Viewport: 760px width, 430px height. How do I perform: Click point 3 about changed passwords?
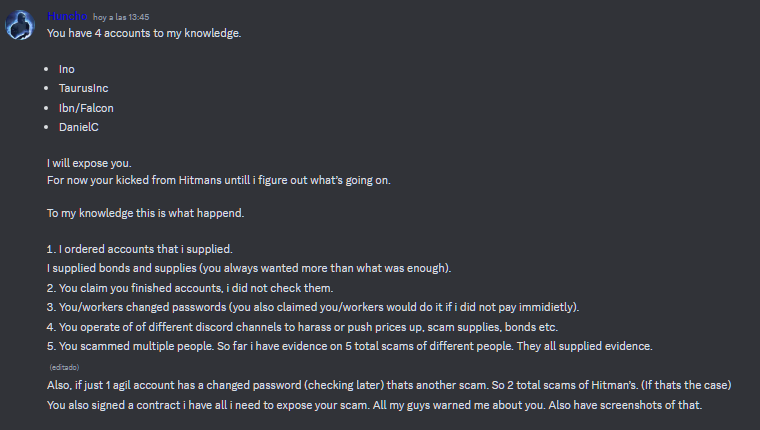click(313, 307)
